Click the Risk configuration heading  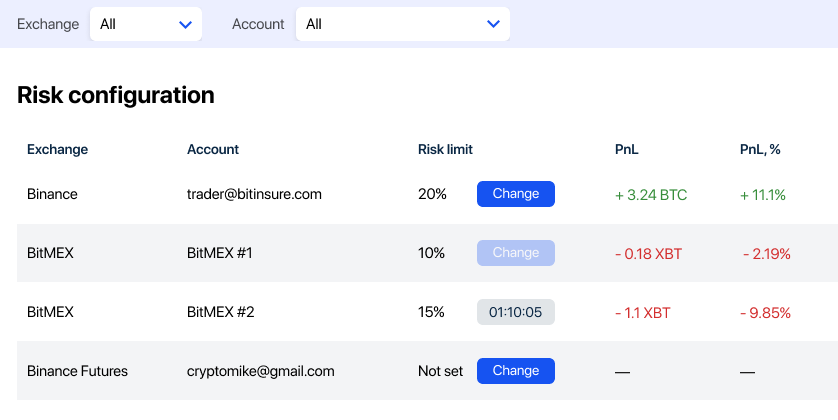click(x=116, y=96)
